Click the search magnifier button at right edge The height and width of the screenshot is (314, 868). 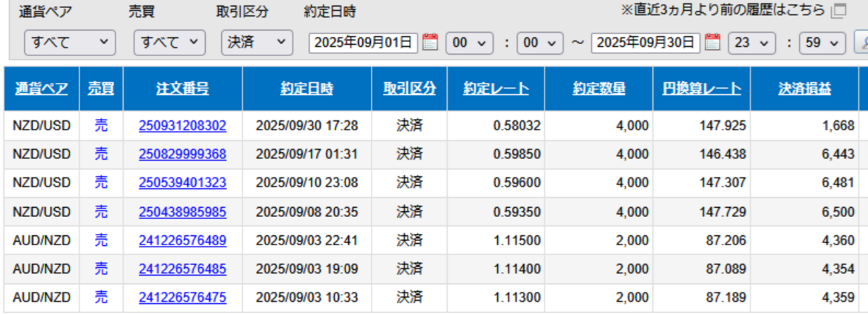click(861, 43)
